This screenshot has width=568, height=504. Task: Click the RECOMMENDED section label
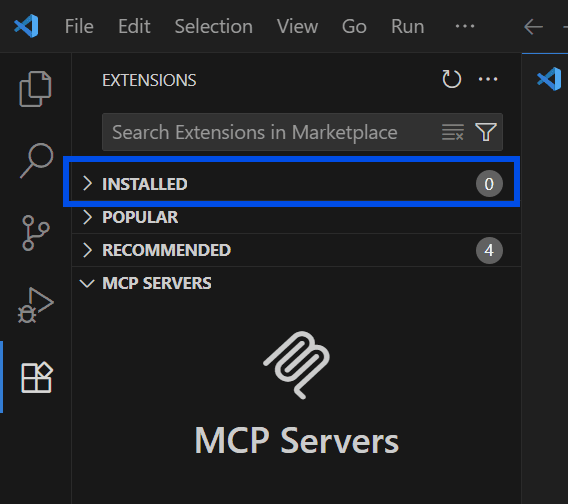coord(166,250)
